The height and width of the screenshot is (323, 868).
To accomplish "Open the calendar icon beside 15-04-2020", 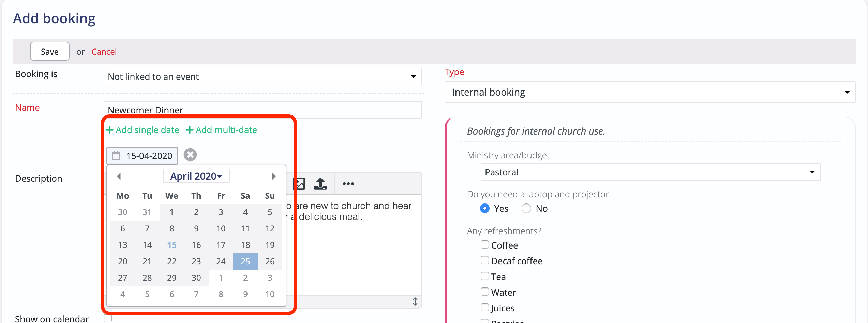I will (116, 155).
